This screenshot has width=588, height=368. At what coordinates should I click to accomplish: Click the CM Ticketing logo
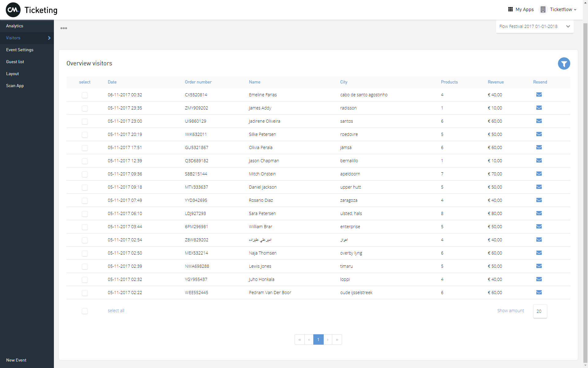pyautogui.click(x=32, y=10)
